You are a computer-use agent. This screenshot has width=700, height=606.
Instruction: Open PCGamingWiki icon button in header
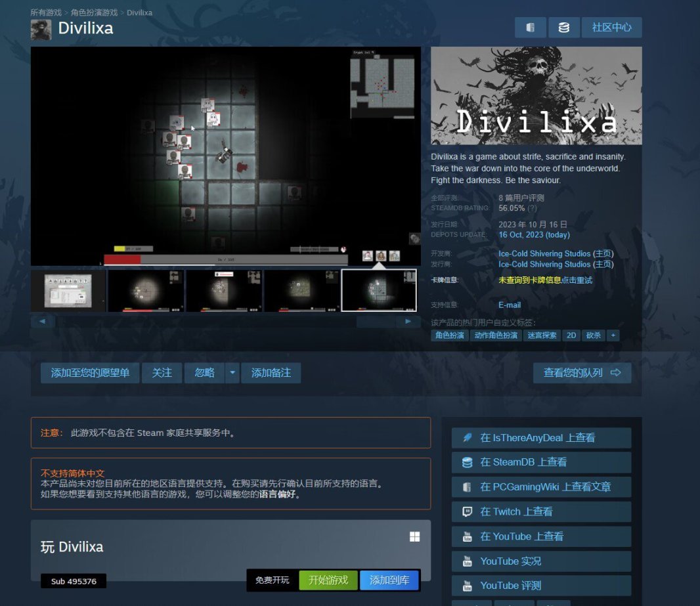[530, 28]
